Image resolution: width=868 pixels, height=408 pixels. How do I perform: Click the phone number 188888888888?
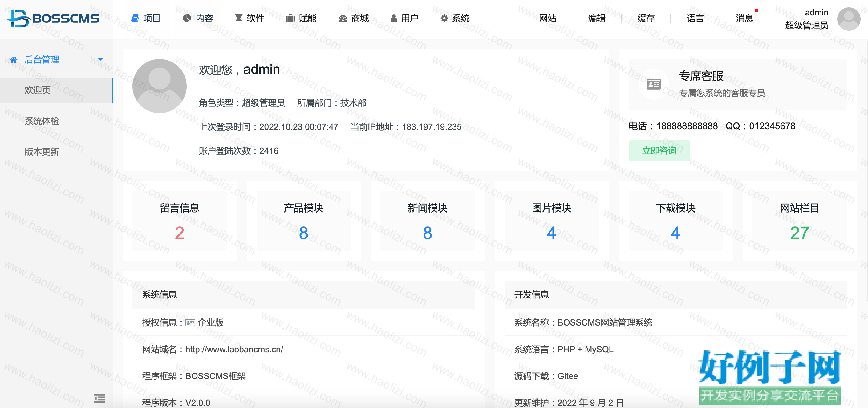[x=687, y=126]
